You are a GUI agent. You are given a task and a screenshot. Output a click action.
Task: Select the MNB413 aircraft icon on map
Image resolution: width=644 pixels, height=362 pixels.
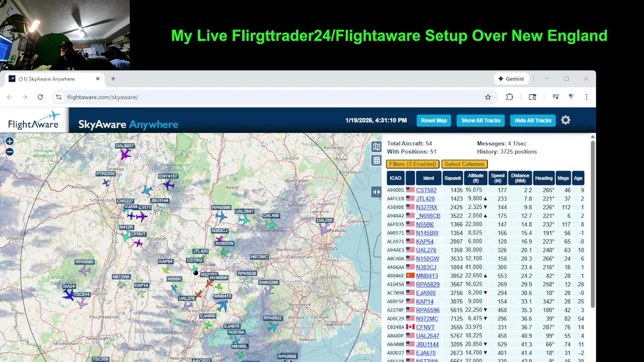pos(222,305)
